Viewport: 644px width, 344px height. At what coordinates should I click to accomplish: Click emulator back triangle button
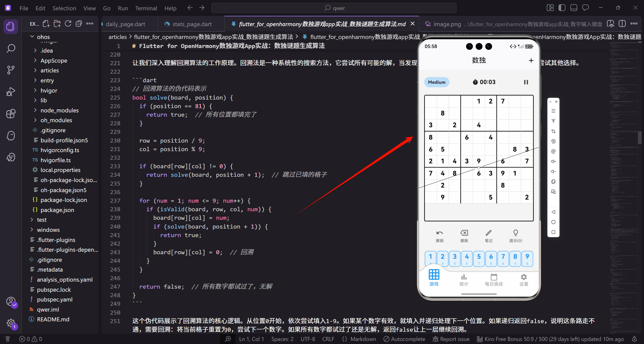(553, 212)
